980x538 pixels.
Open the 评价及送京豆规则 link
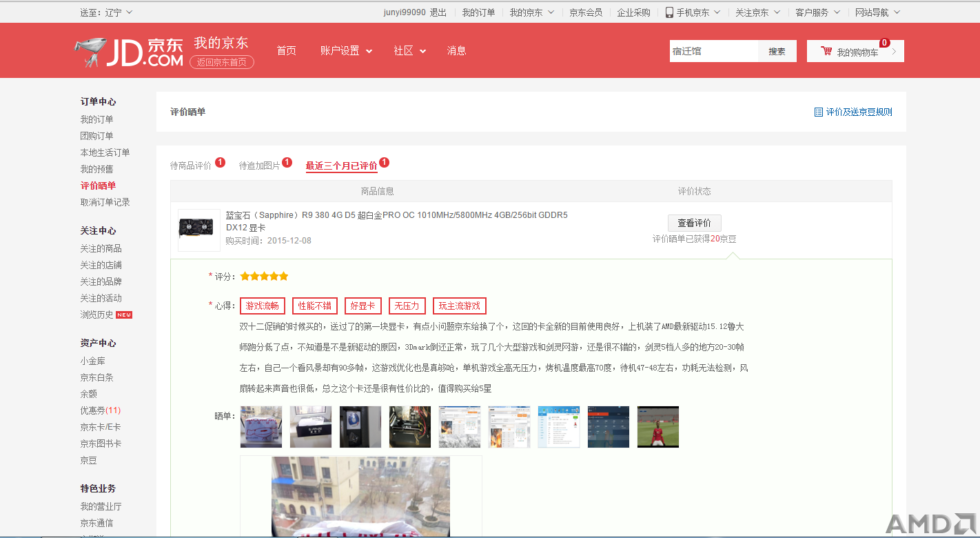click(859, 112)
